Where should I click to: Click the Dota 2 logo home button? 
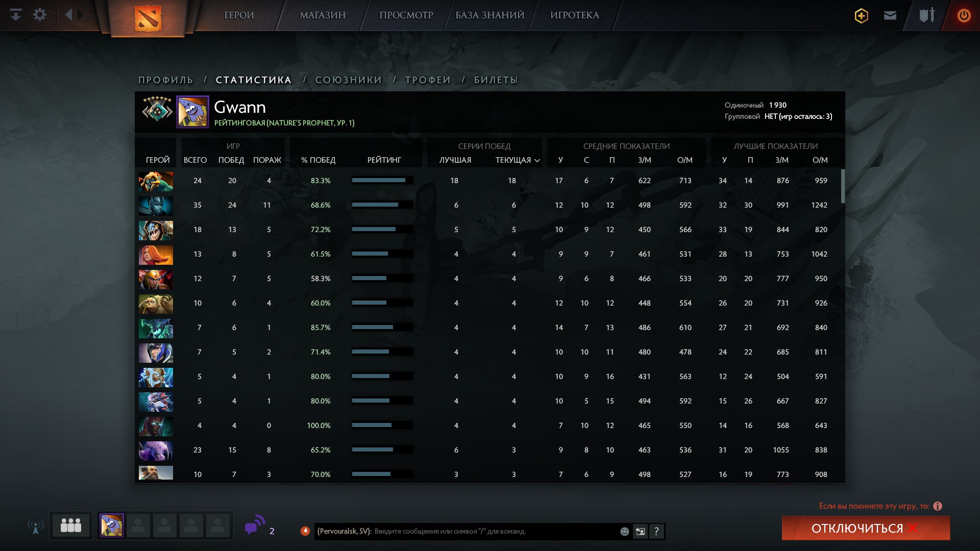point(148,18)
